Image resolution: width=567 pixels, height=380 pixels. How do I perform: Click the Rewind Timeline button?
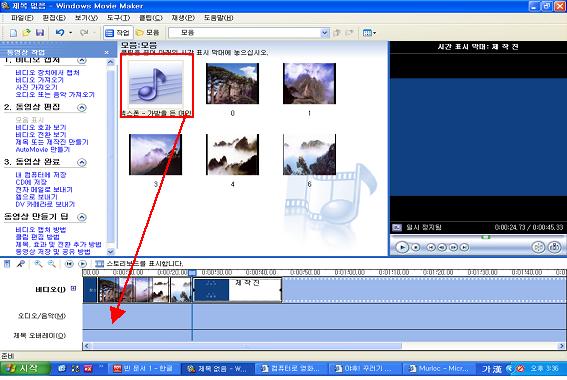click(69, 264)
